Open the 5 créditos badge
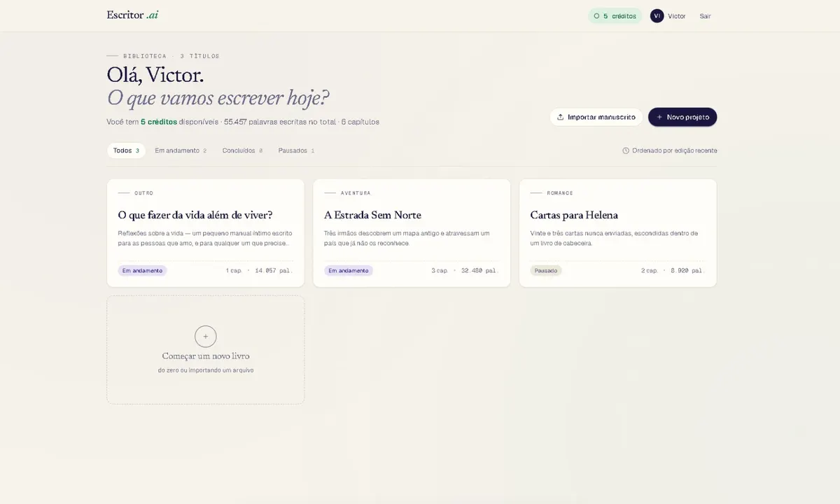The width and height of the screenshot is (840, 504). (615, 16)
